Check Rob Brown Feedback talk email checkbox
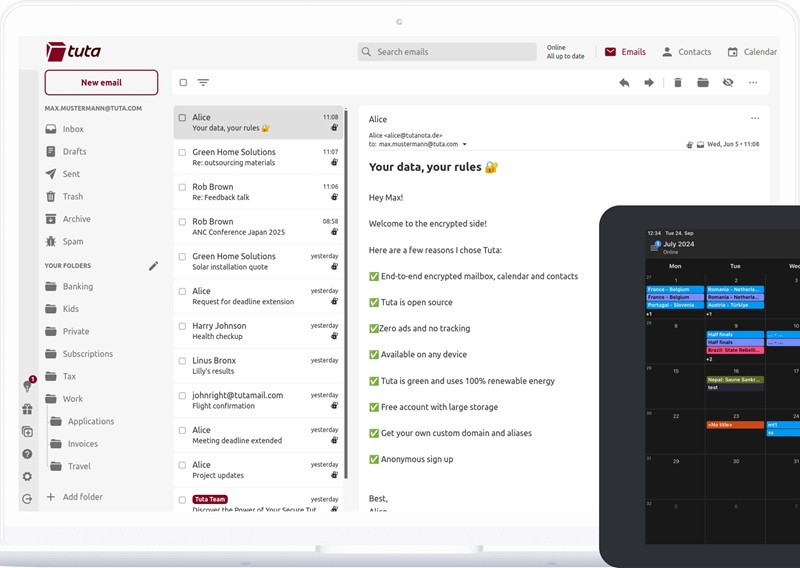The image size is (800, 568). click(x=182, y=187)
